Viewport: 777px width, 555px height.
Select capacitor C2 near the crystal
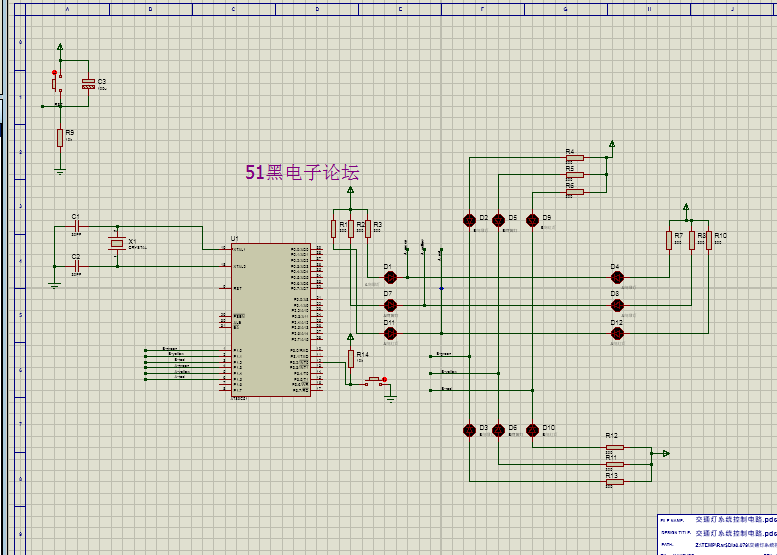click(x=76, y=267)
